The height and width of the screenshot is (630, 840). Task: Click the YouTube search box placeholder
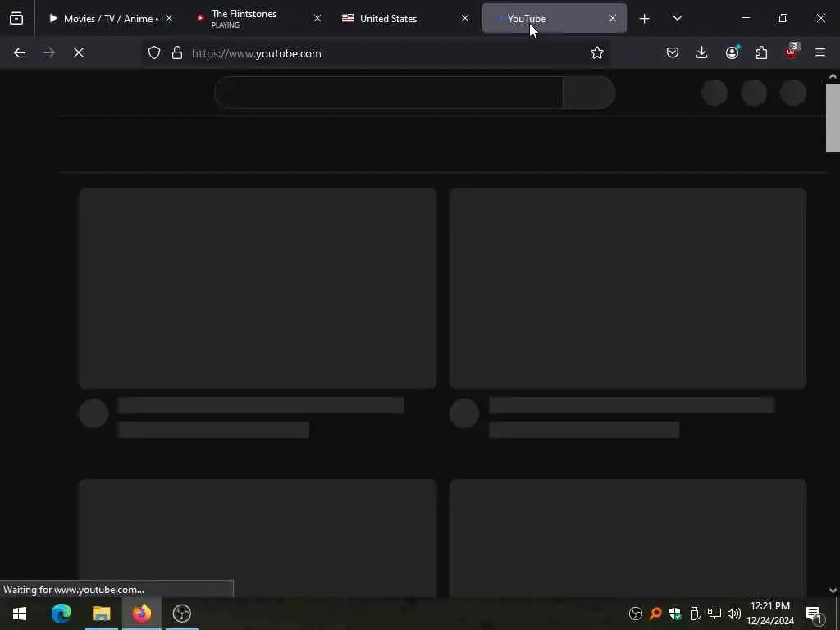coord(388,93)
